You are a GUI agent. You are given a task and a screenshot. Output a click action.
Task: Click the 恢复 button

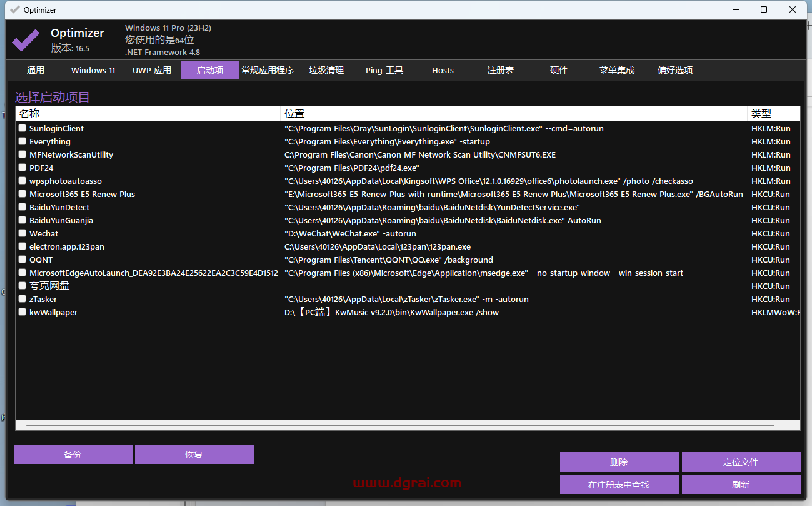click(x=194, y=455)
